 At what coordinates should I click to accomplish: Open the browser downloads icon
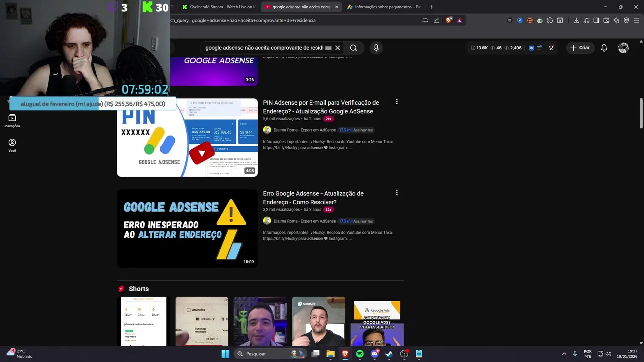[x=576, y=20]
